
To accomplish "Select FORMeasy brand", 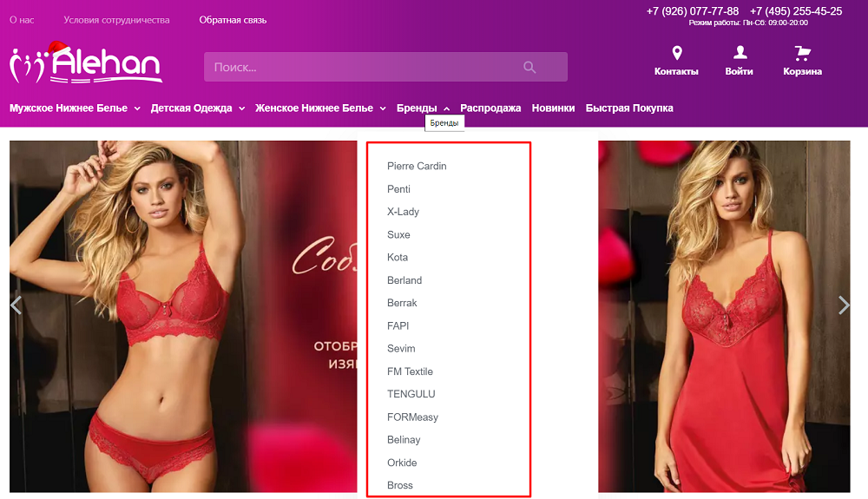I will [x=413, y=417].
